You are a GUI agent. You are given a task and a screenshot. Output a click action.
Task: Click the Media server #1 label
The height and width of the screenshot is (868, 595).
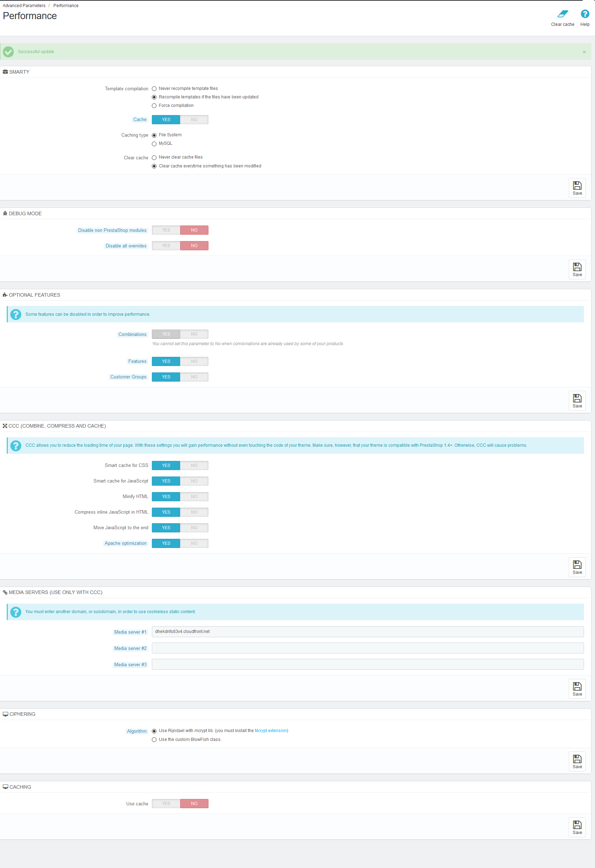(130, 632)
